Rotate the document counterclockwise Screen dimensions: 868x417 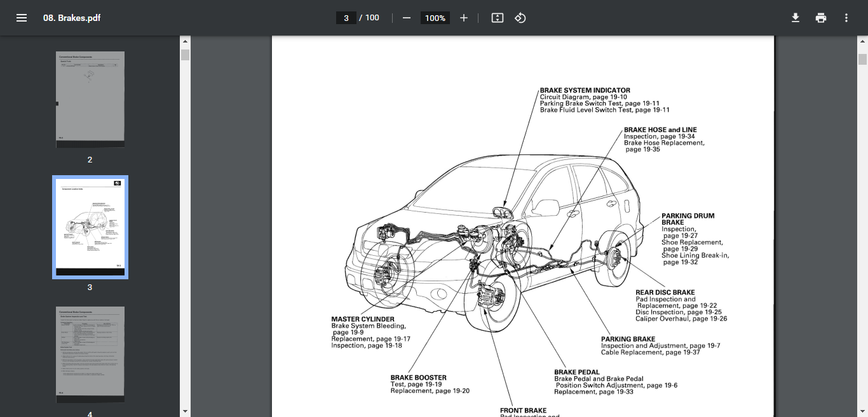pyautogui.click(x=520, y=18)
